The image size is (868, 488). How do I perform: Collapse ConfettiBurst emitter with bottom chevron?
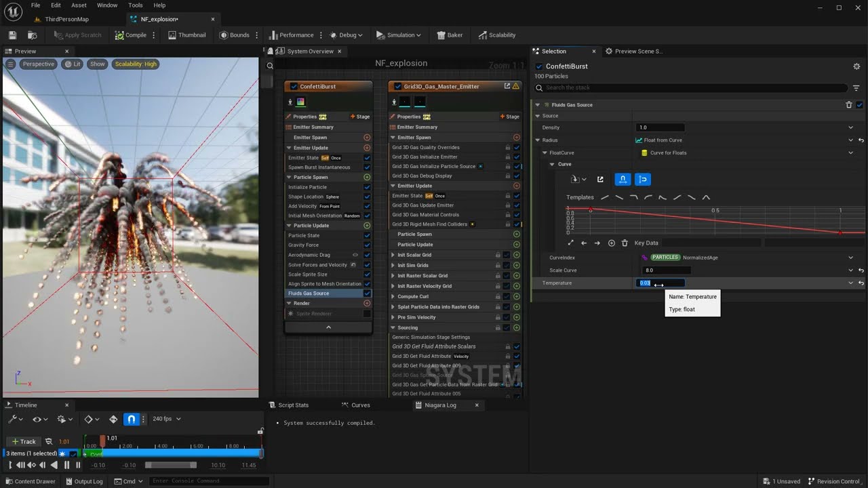(329, 327)
